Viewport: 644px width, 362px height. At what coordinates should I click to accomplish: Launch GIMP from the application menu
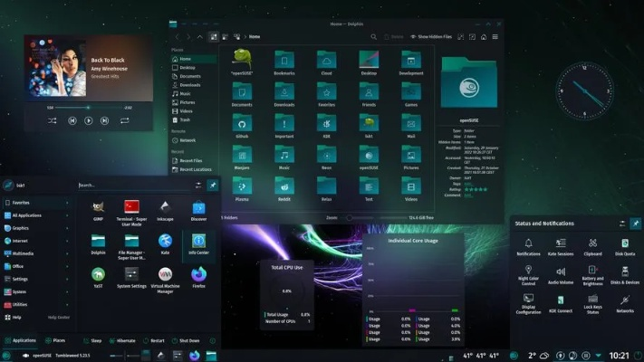tap(98, 209)
